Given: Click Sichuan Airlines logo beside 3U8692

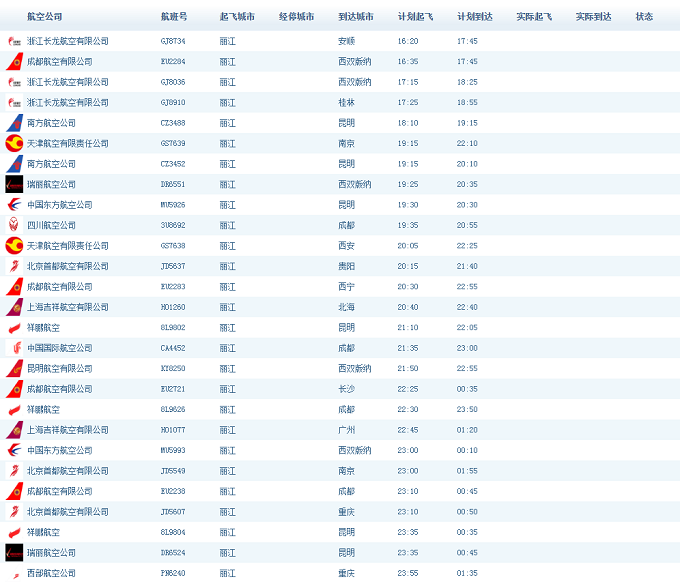Looking at the screenshot, I should (x=14, y=225).
